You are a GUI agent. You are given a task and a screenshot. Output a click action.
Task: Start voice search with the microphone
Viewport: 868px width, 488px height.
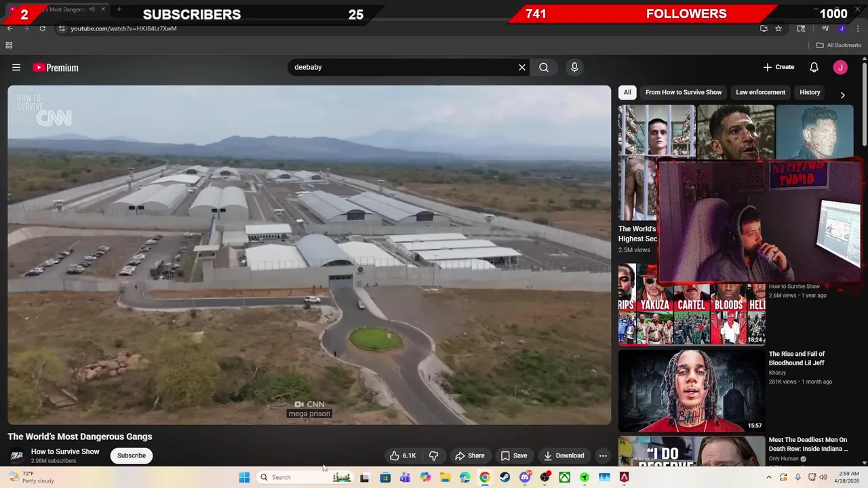(574, 67)
